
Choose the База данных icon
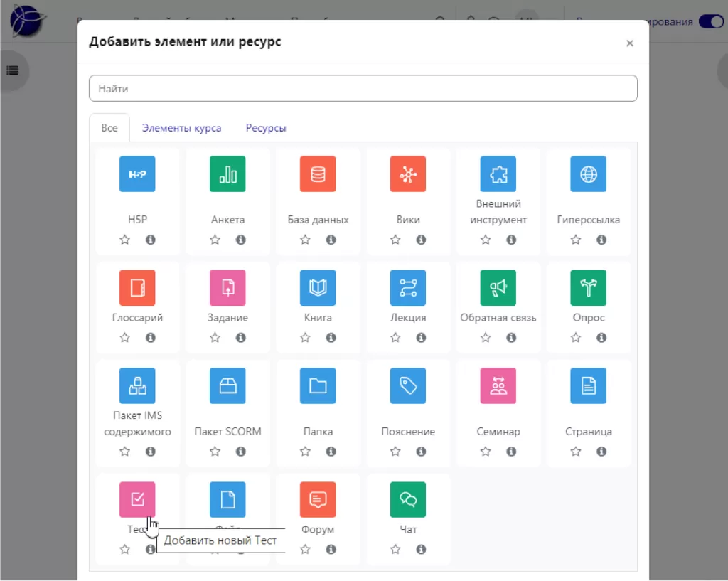coord(318,174)
